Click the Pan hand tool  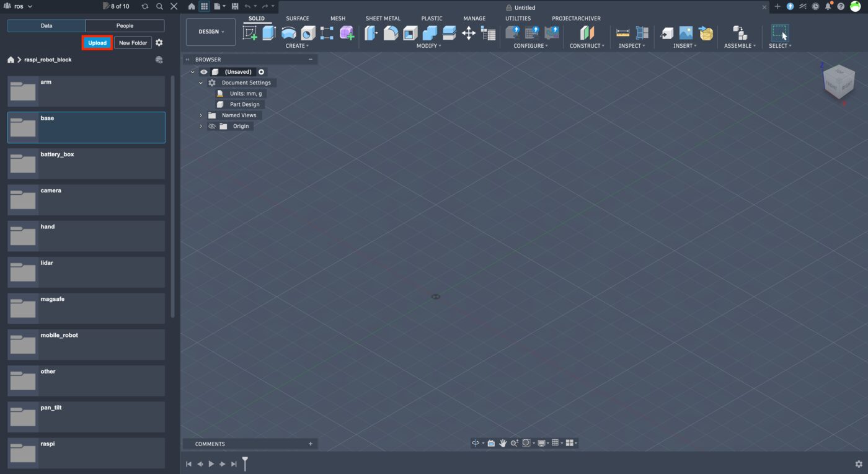[x=503, y=443]
